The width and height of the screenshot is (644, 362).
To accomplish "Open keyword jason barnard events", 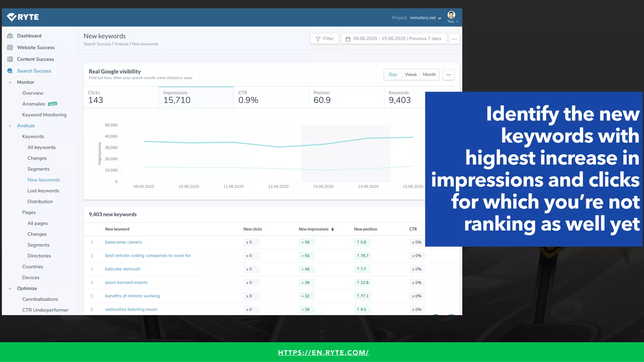I will tap(126, 282).
